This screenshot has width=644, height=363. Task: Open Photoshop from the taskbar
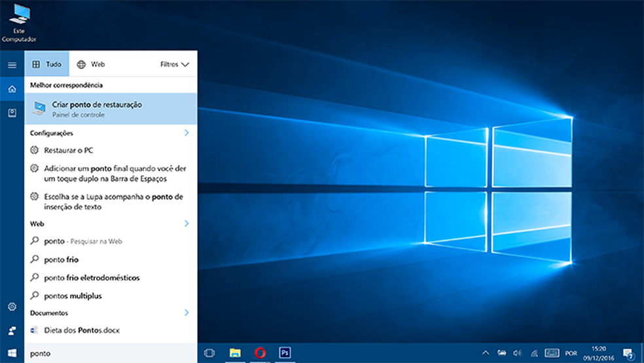coord(285,353)
